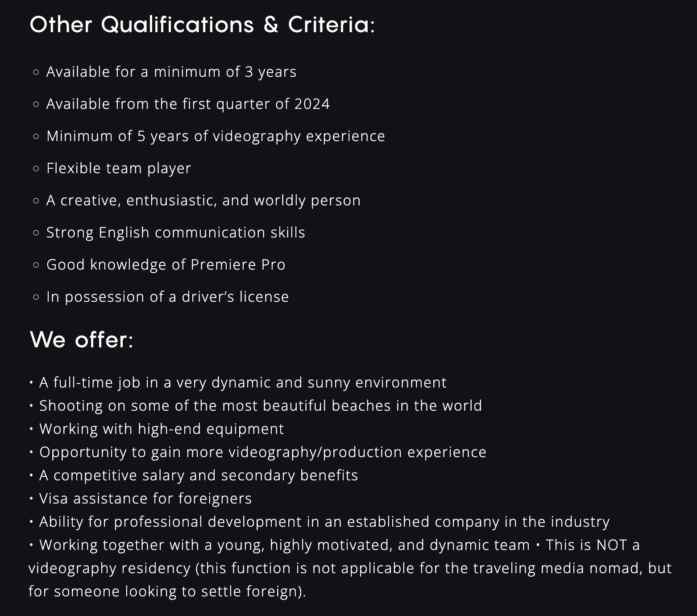
Task: Click the hollow bullet before 'Flexible team player'
Action: (x=36, y=169)
